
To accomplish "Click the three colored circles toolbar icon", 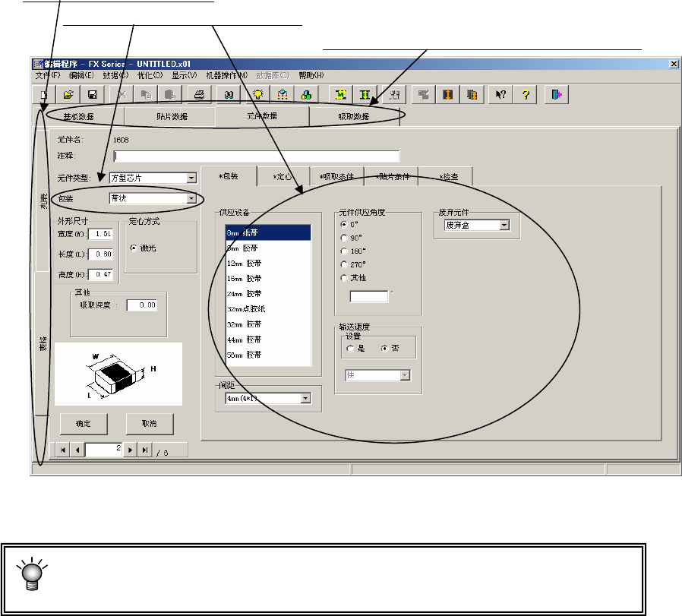I will [306, 94].
